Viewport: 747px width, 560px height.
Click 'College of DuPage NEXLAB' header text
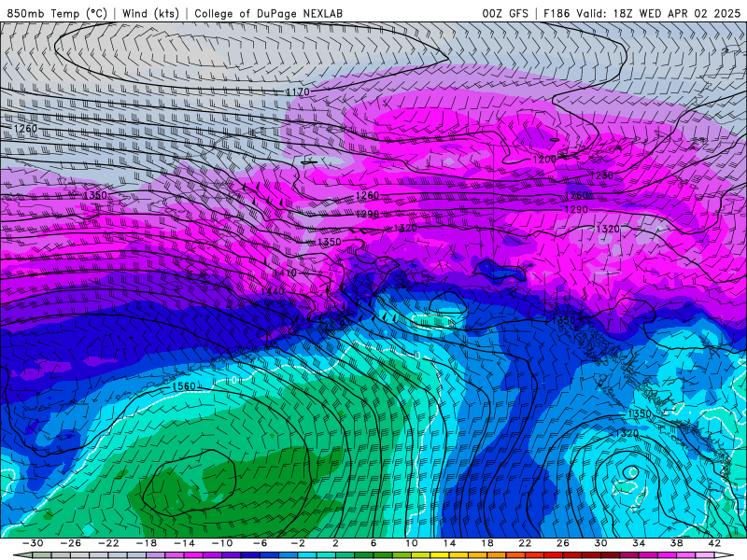(x=268, y=13)
